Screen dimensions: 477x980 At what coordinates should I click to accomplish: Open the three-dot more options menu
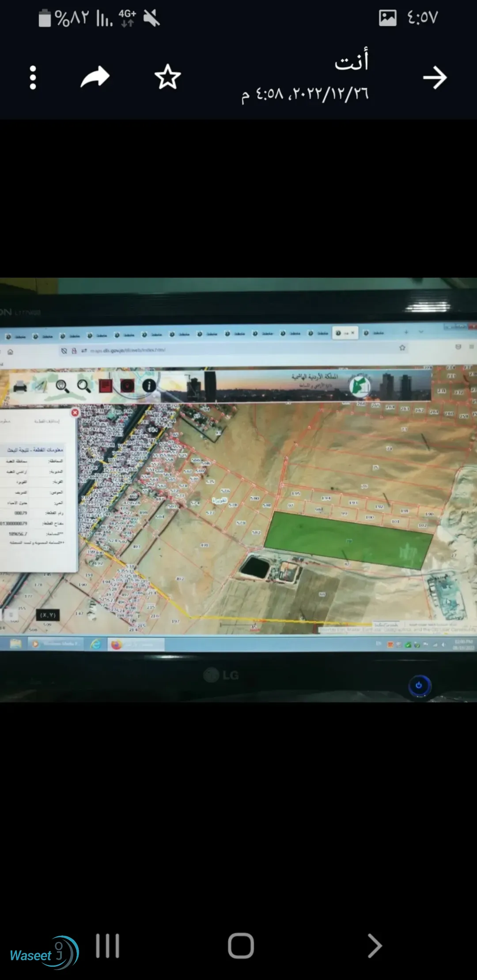[x=33, y=78]
